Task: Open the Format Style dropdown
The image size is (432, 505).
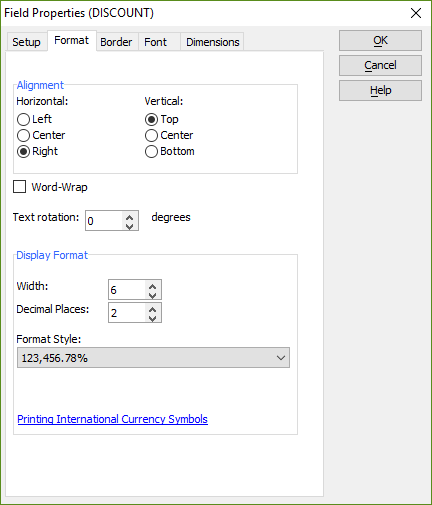Action: 153,358
